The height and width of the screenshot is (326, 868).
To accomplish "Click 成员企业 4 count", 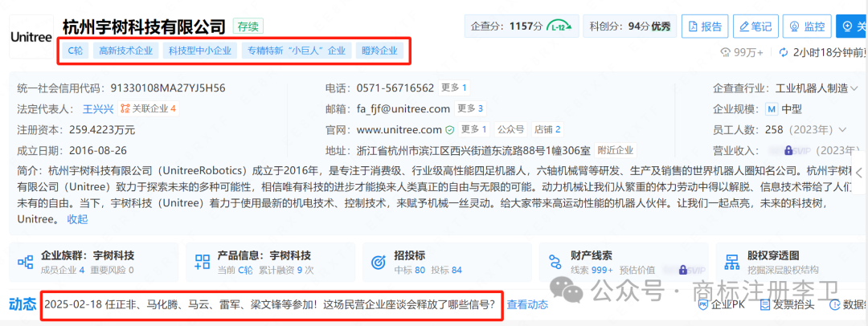I will (x=63, y=270).
